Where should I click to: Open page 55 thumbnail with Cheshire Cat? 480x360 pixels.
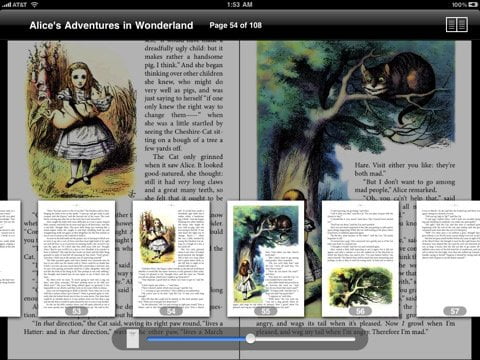[266, 258]
